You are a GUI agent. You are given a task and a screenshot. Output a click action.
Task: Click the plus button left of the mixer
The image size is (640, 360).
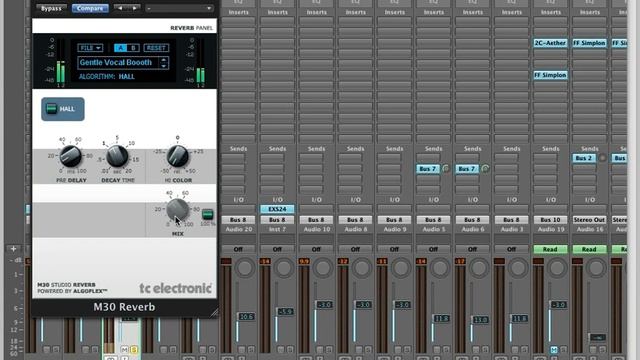point(13,249)
